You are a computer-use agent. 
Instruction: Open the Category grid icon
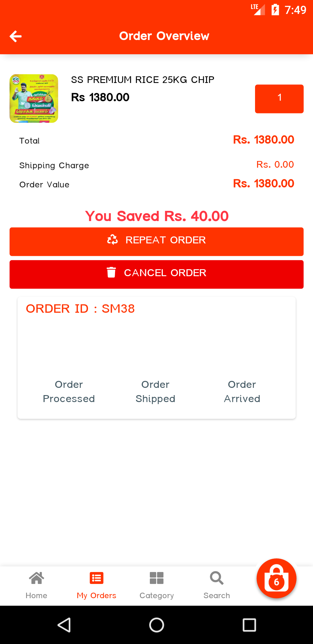(156, 578)
